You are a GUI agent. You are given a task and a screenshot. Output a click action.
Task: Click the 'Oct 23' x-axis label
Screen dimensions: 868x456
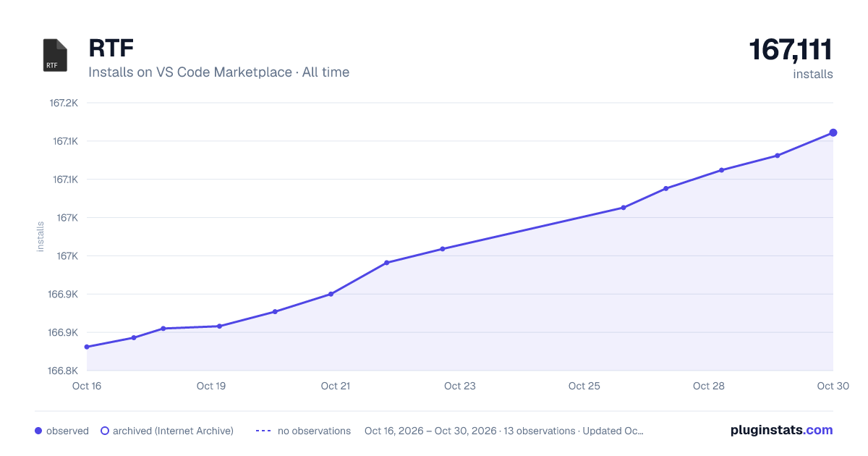coord(460,386)
